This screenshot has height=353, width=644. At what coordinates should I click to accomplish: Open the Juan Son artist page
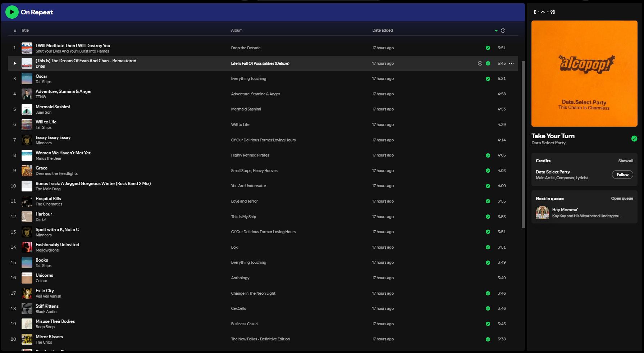tap(44, 113)
